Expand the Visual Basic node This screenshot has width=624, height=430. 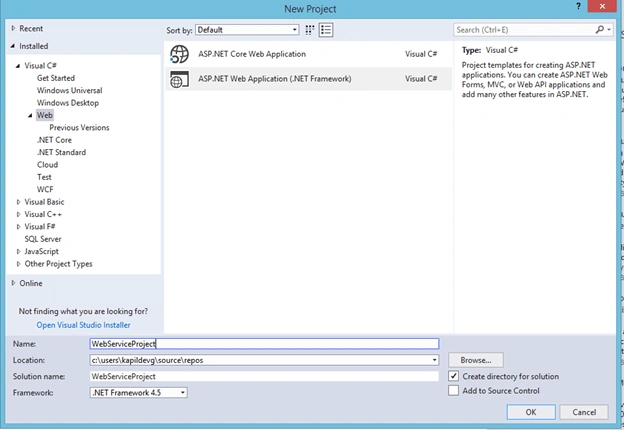tap(18, 202)
